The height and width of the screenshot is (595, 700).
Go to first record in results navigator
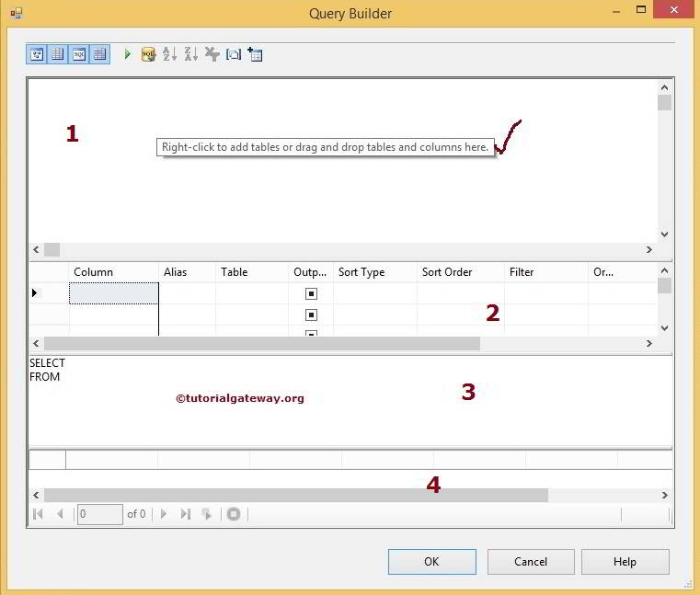point(38,514)
